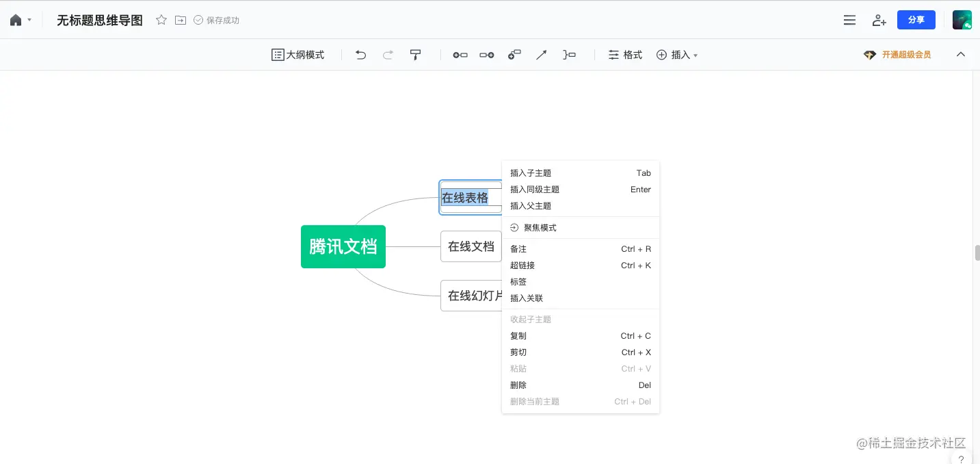Expand the dropdown arrow beside home icon
980x464 pixels.
tap(29, 21)
